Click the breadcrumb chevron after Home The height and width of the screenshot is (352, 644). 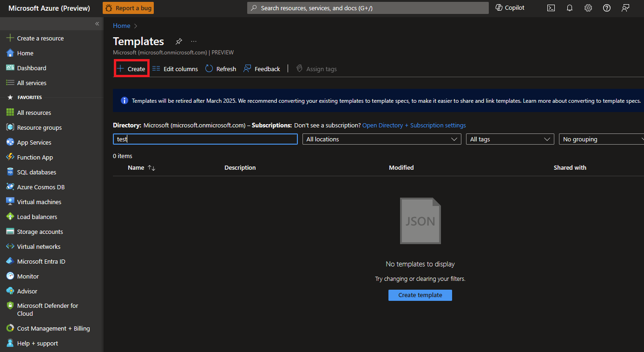136,26
